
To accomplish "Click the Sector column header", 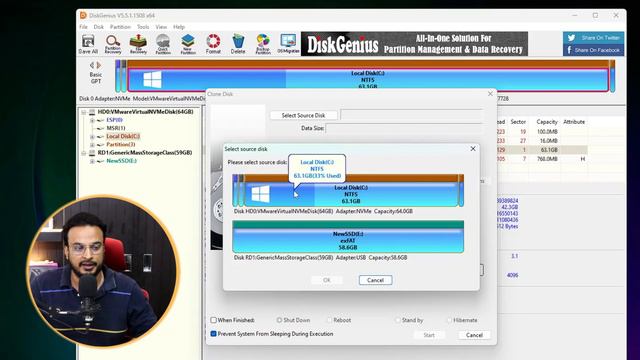I will point(518,122).
